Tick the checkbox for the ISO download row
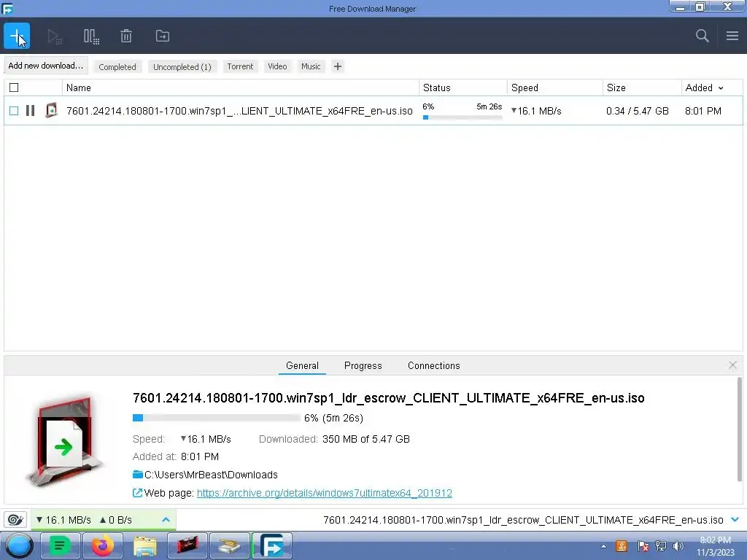 pos(14,111)
